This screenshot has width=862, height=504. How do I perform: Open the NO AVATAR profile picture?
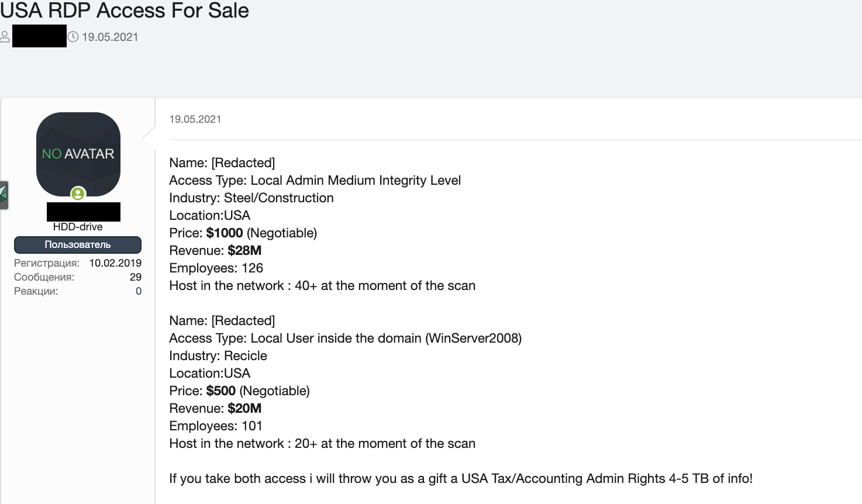pos(78,154)
